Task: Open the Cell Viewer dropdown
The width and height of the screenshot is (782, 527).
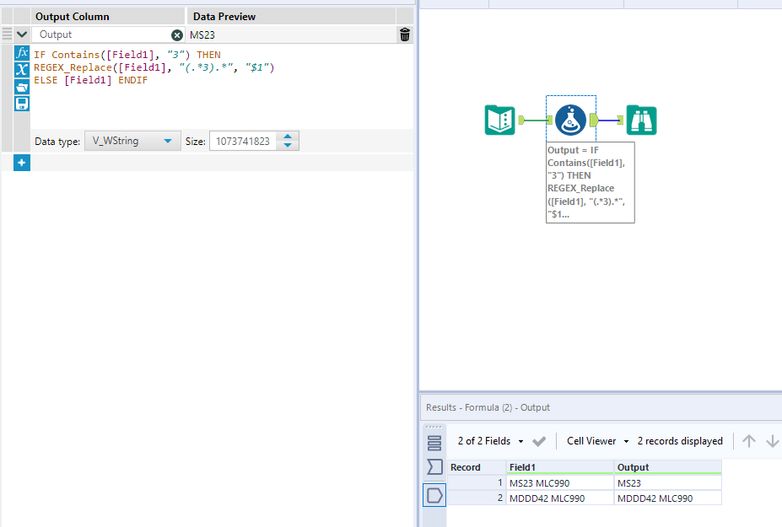Action: coord(597,441)
